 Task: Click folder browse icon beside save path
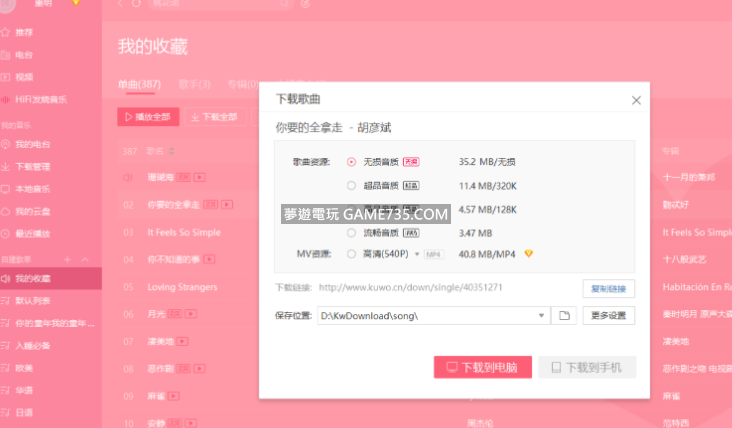(564, 316)
